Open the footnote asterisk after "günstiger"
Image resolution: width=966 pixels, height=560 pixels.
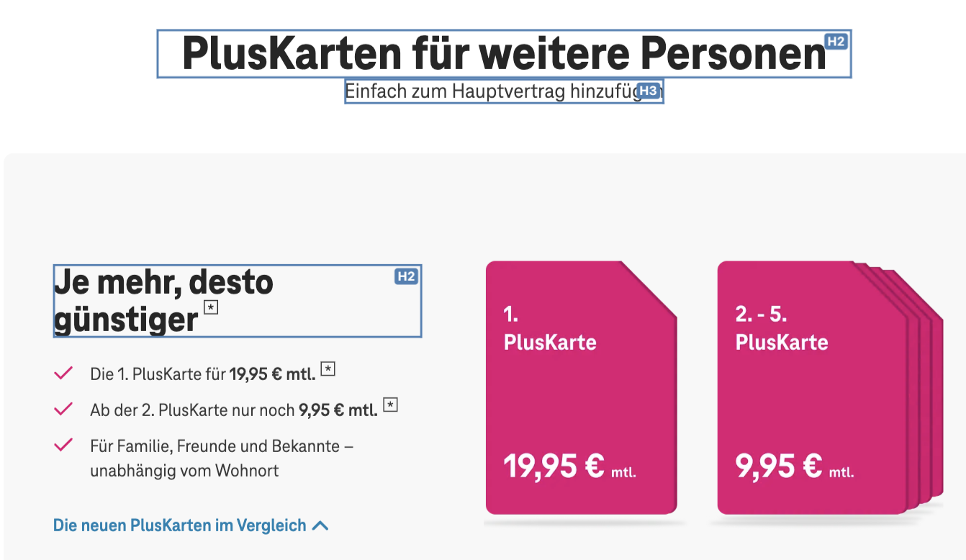[x=211, y=308]
